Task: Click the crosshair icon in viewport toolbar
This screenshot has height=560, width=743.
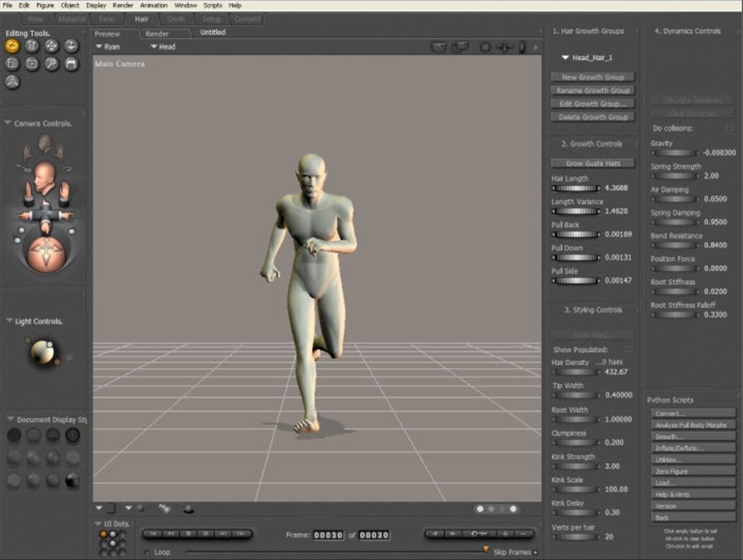Action: pyautogui.click(x=504, y=47)
